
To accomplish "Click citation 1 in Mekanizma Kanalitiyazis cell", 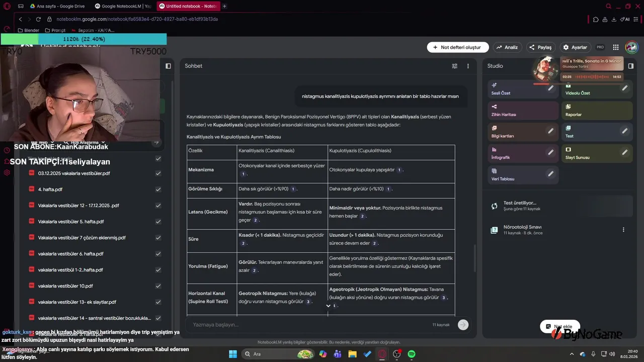I will [x=244, y=174].
